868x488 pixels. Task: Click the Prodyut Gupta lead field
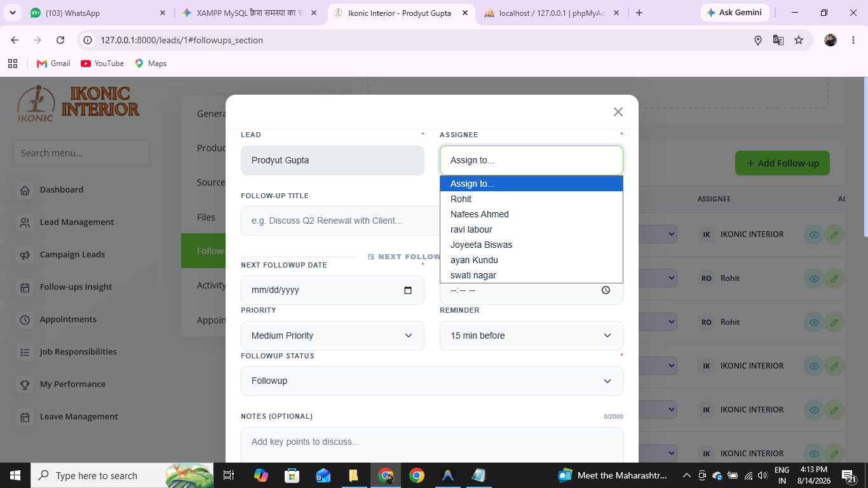click(332, 160)
